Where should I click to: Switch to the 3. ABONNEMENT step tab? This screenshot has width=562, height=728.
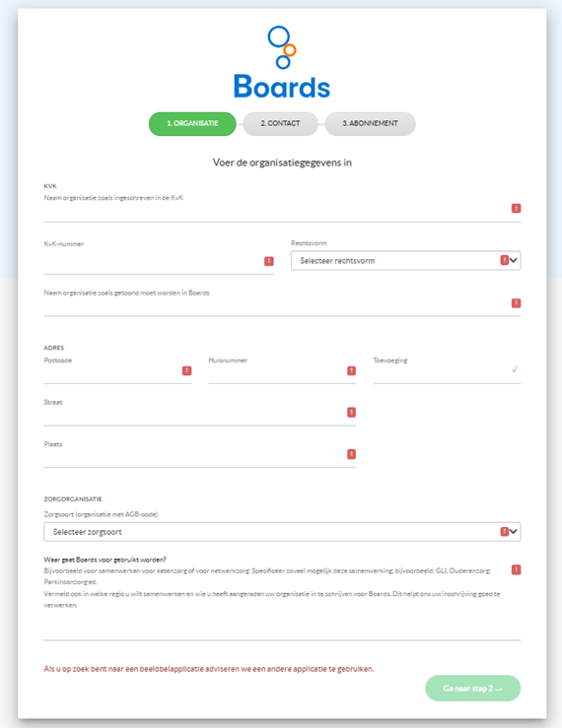point(370,123)
